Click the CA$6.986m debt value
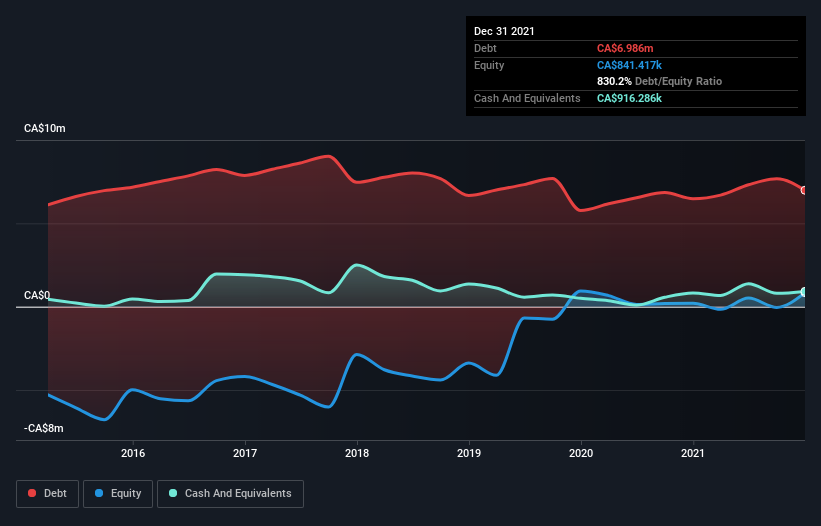Screen dimensions: 821x526 [625, 49]
